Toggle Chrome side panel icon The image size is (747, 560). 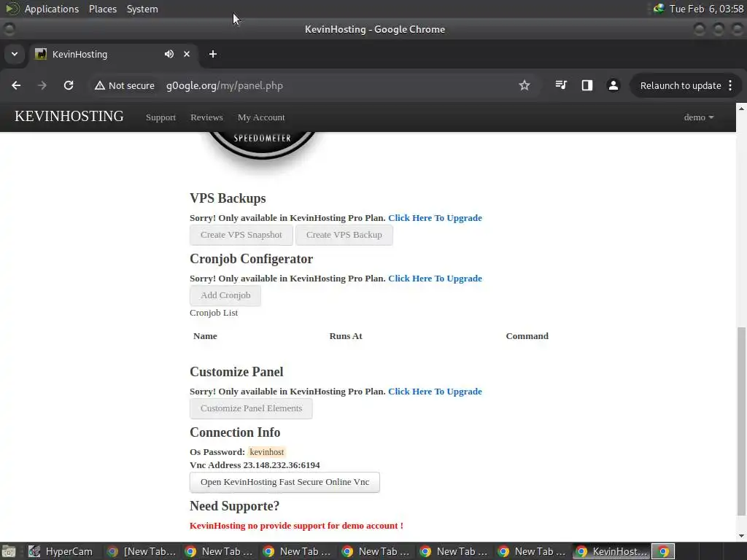[x=587, y=86]
